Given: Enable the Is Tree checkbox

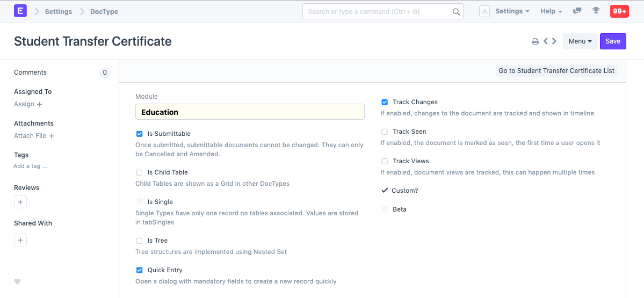Looking at the screenshot, I should click(x=139, y=241).
